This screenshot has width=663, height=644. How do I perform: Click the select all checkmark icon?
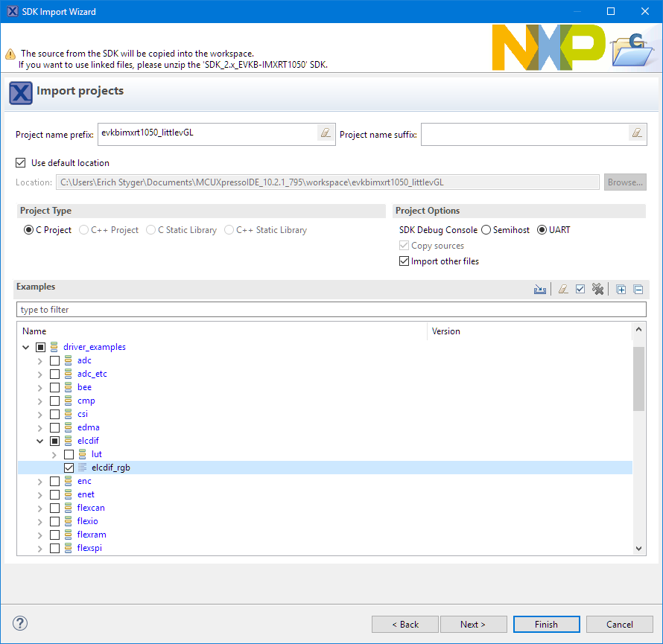(580, 289)
